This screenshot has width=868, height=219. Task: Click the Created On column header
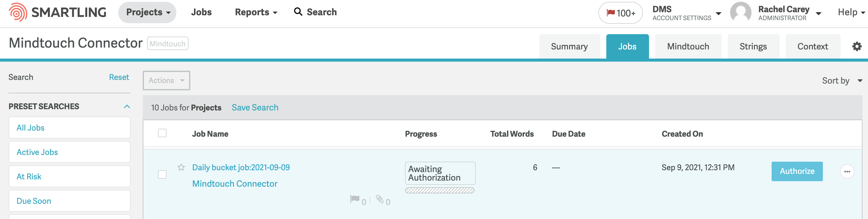point(682,134)
